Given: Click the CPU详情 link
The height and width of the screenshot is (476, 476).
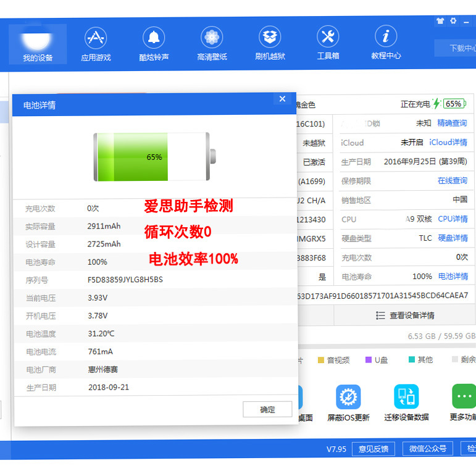Looking at the screenshot, I should 453,219.
